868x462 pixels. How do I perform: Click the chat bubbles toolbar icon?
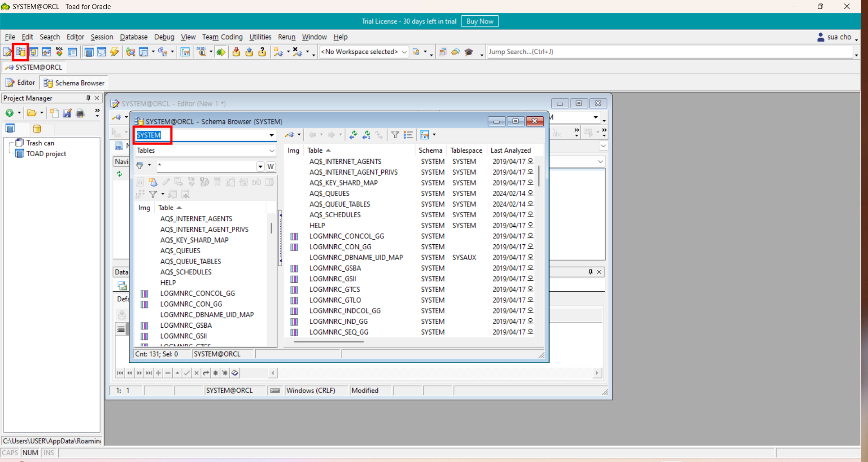(x=456, y=52)
